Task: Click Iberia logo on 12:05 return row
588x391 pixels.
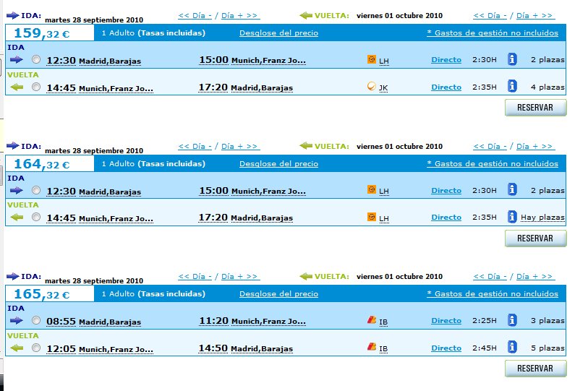Action: 371,347
